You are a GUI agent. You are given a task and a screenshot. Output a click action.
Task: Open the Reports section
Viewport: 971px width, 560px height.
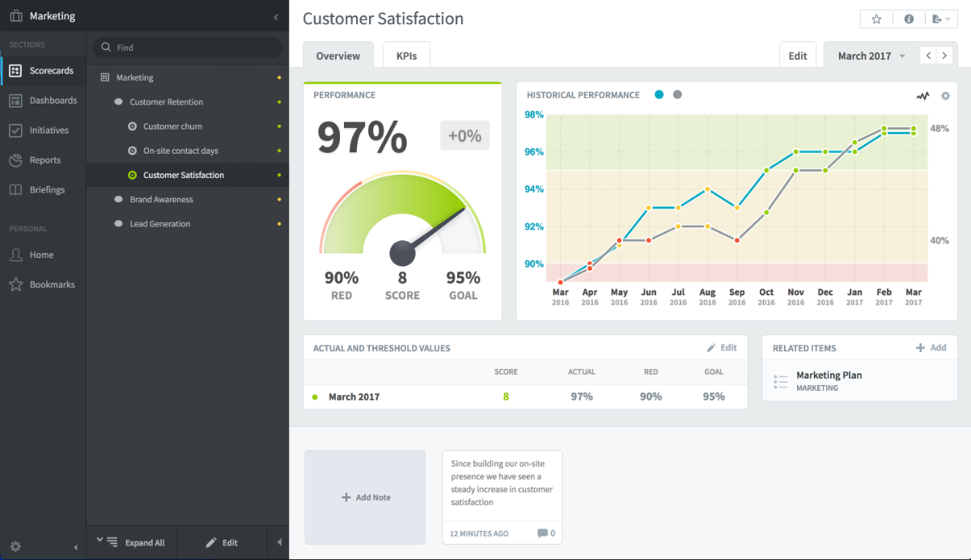(x=15, y=159)
